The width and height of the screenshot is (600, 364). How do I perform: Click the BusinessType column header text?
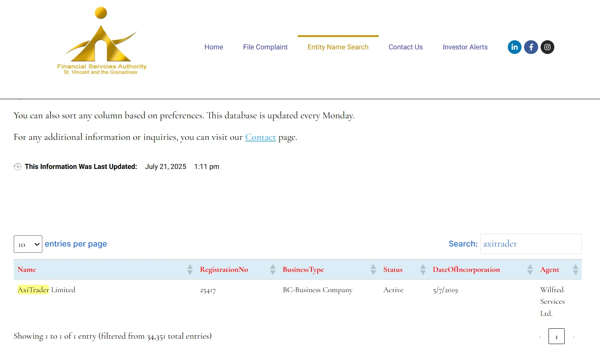(x=304, y=270)
